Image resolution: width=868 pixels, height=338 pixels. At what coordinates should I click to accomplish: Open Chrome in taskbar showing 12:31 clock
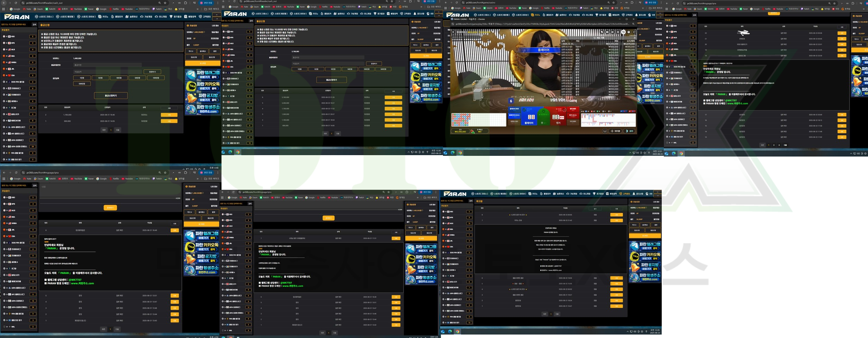(x=460, y=153)
